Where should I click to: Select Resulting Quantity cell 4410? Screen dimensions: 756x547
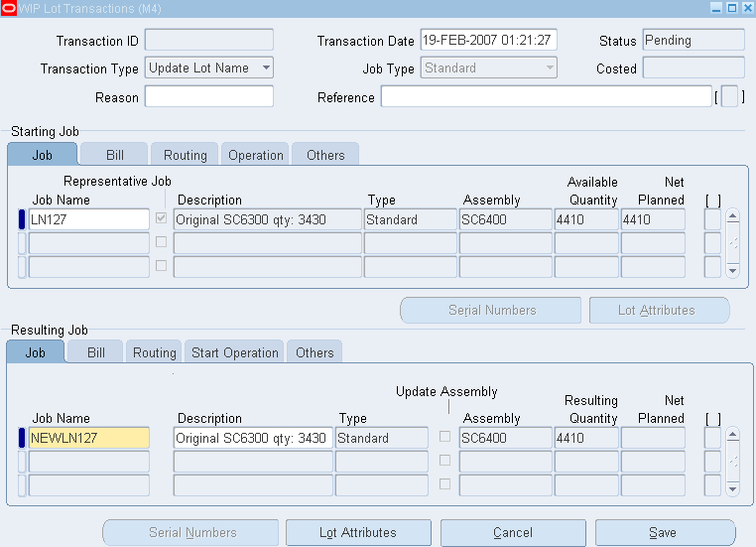coord(586,438)
